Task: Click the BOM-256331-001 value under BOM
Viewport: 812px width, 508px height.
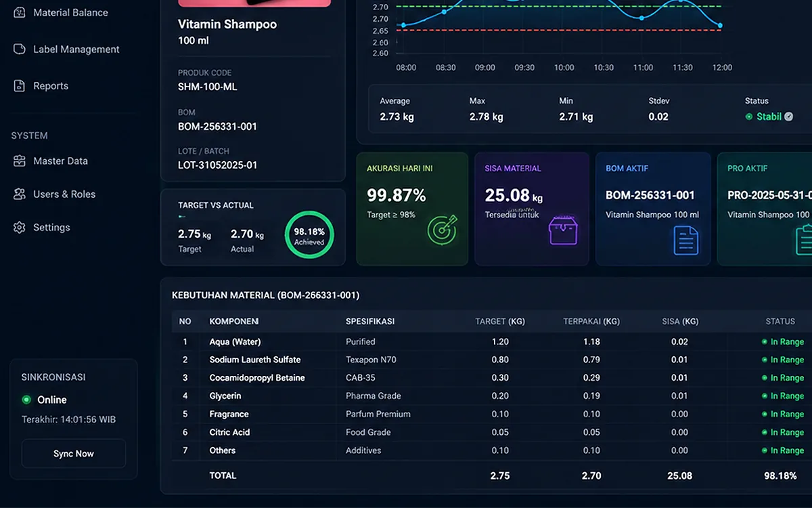Action: (218, 127)
